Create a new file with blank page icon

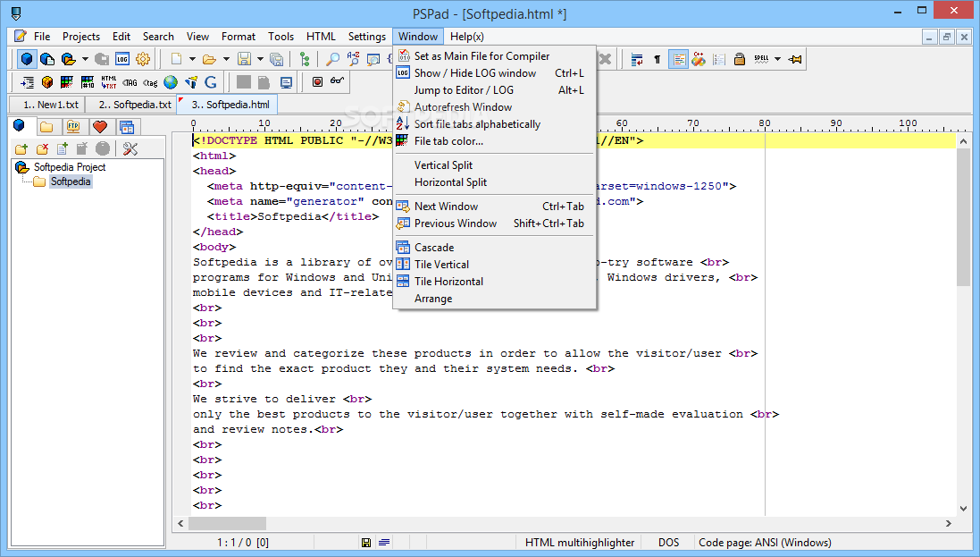[x=176, y=59]
